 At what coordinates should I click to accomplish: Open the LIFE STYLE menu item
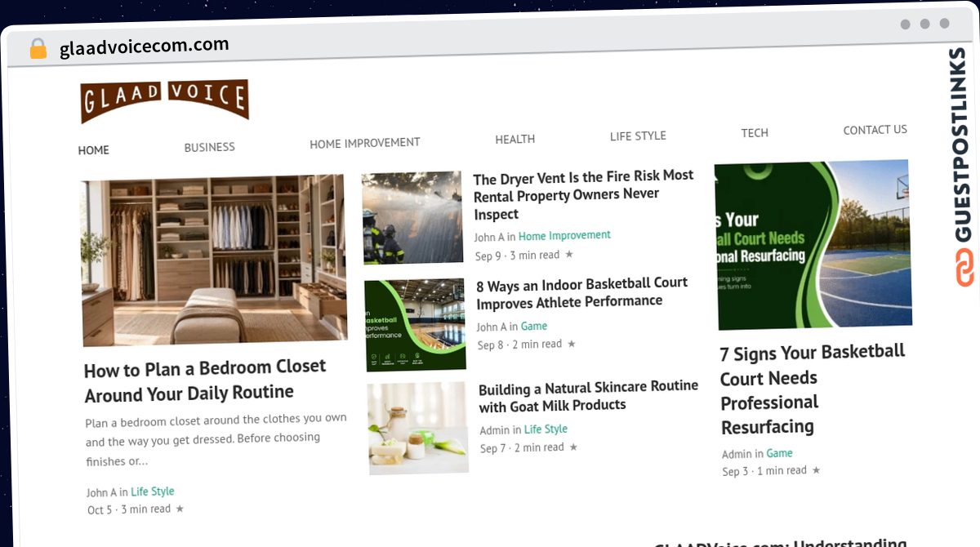(638, 136)
